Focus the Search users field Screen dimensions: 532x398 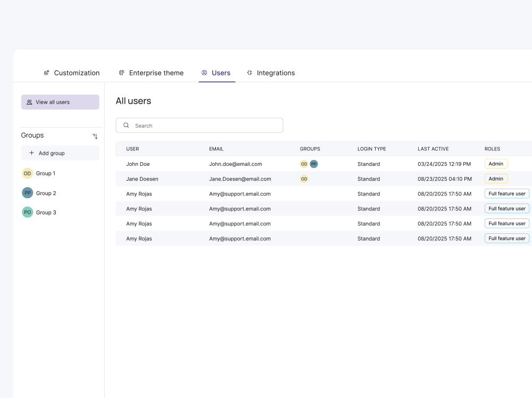pos(199,125)
